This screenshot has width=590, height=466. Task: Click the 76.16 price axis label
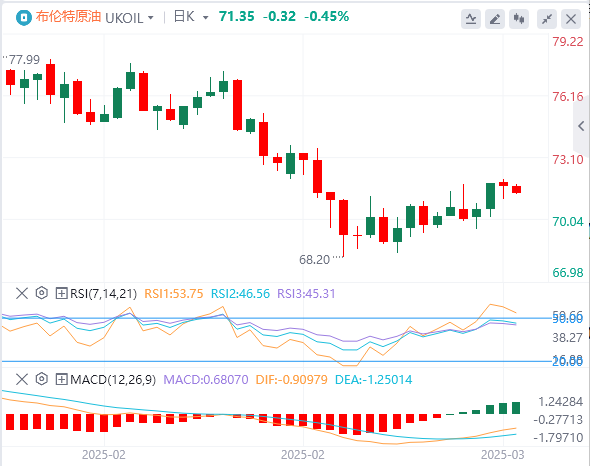(568, 97)
